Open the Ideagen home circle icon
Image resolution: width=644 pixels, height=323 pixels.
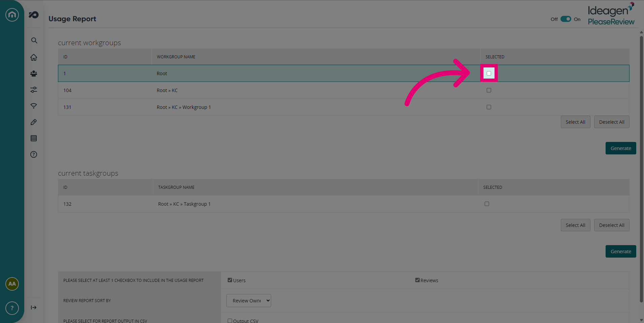[12, 15]
